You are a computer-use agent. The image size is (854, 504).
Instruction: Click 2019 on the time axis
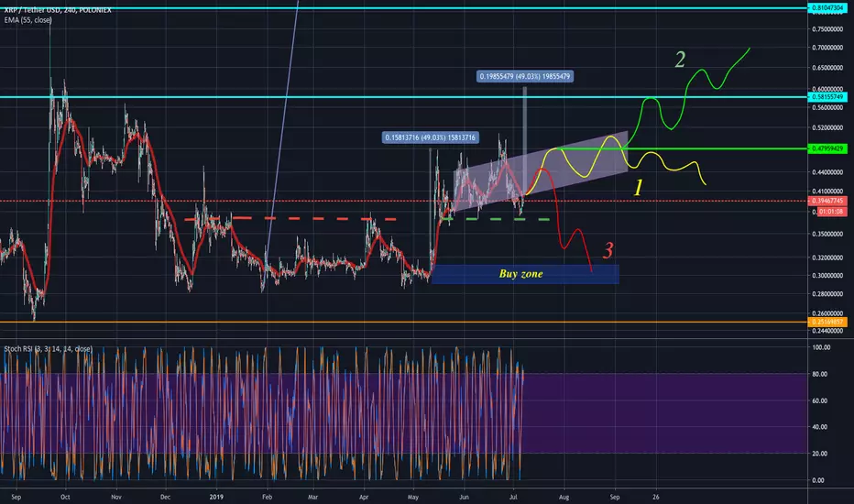point(217,497)
